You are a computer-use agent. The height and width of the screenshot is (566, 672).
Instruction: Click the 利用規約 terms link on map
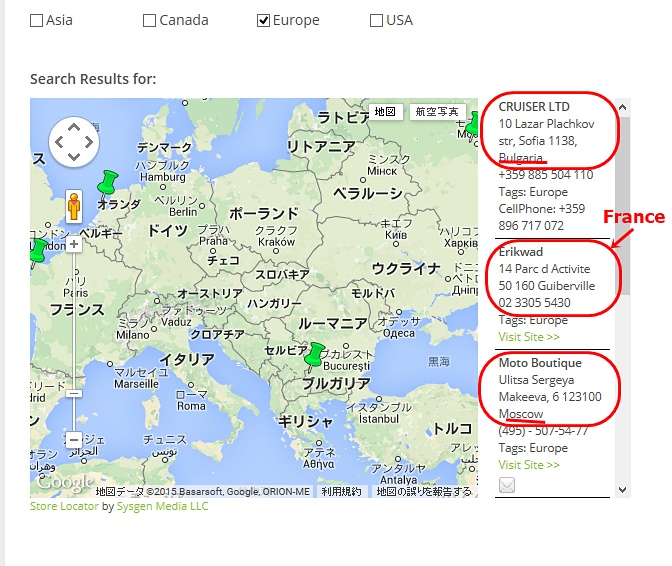[342, 491]
